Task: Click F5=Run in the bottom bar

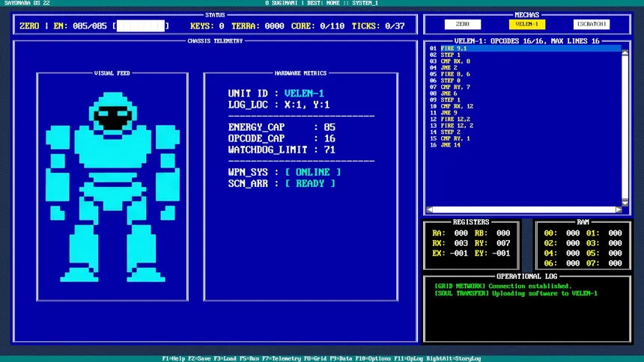Action: 249,358
